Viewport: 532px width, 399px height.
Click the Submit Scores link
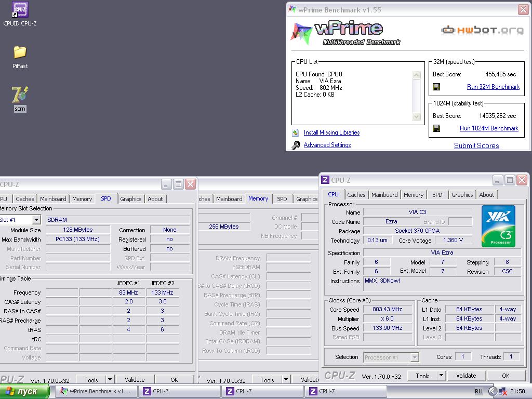point(476,145)
